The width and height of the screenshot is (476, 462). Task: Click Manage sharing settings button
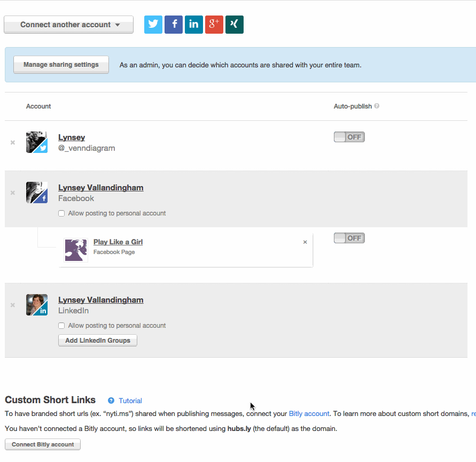61,65
